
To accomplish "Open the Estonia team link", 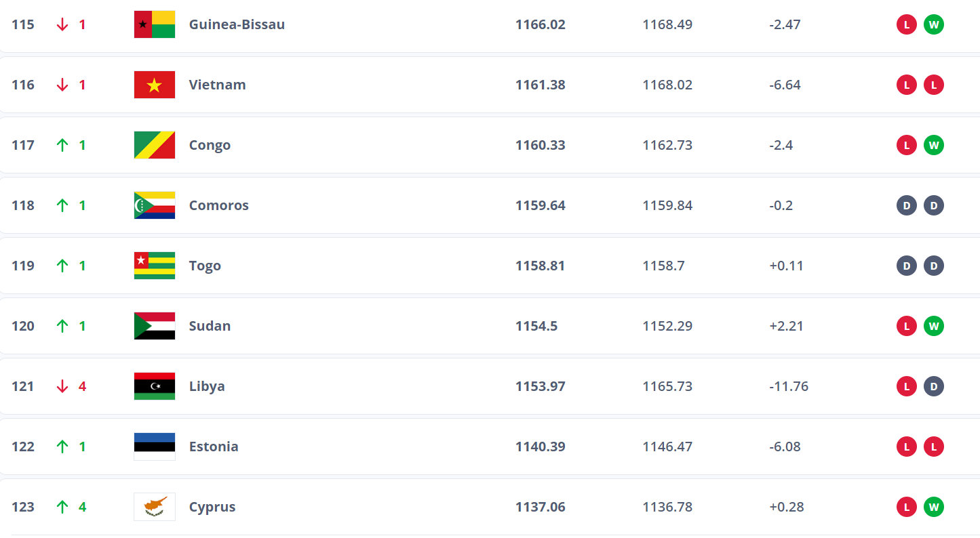I will point(214,447).
